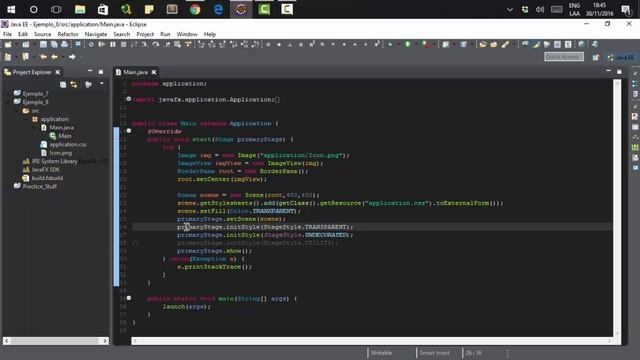Open the Navigate menu
Screen dimensions: 640x360
point(96,34)
